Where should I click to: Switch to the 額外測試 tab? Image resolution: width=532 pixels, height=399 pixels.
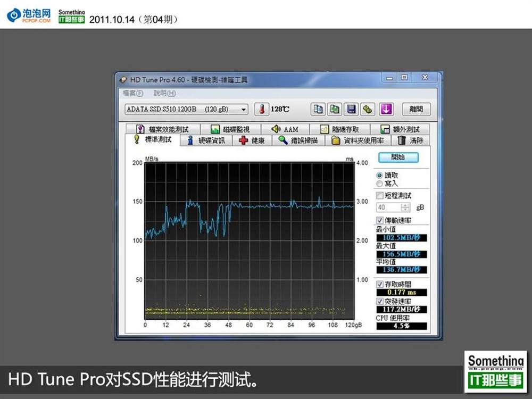click(400, 129)
